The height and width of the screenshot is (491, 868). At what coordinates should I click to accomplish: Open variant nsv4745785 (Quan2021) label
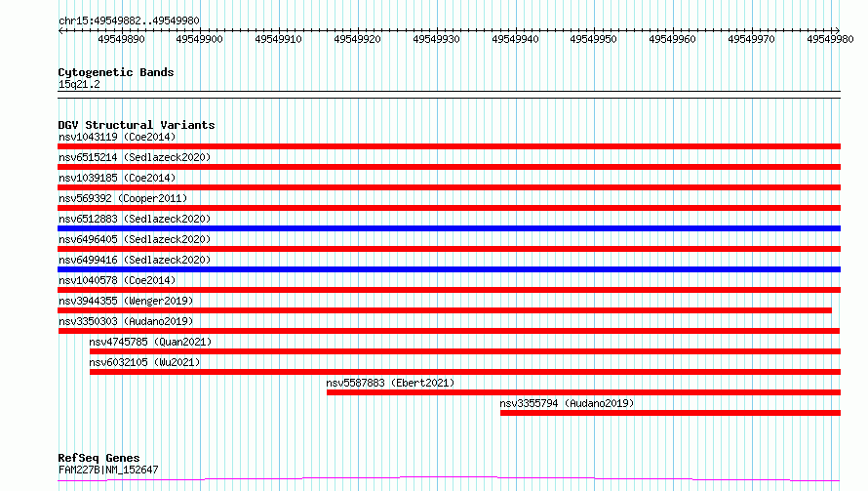pos(150,342)
